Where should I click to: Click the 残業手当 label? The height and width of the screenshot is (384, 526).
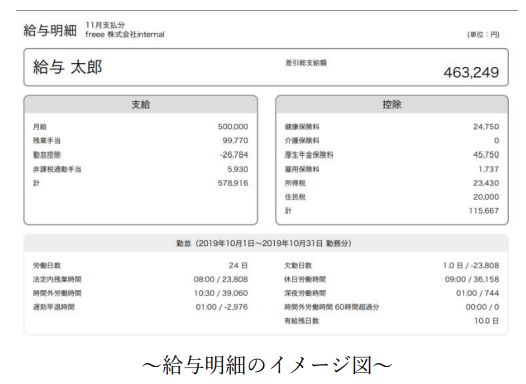47,141
